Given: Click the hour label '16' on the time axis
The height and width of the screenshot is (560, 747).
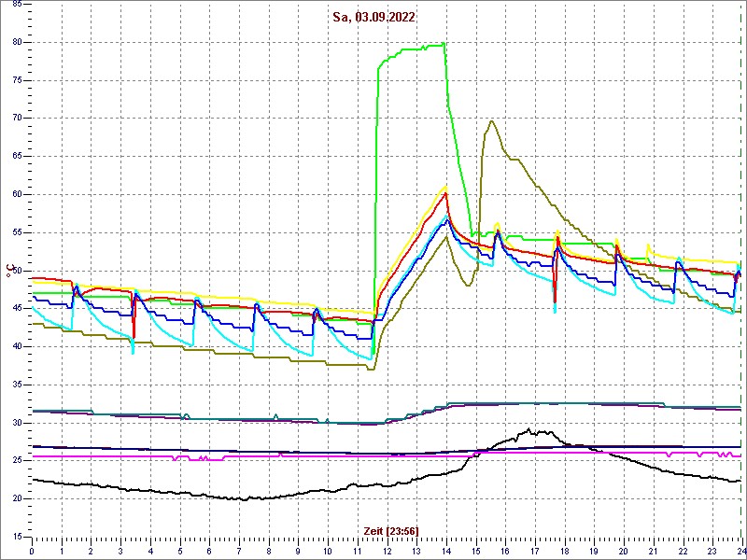Looking at the screenshot, I should click(x=505, y=551).
